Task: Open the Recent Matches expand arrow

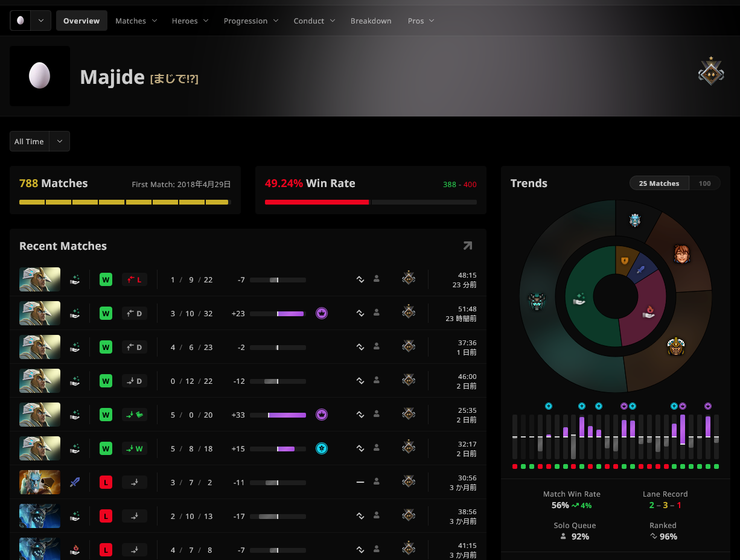Action: pyautogui.click(x=468, y=246)
